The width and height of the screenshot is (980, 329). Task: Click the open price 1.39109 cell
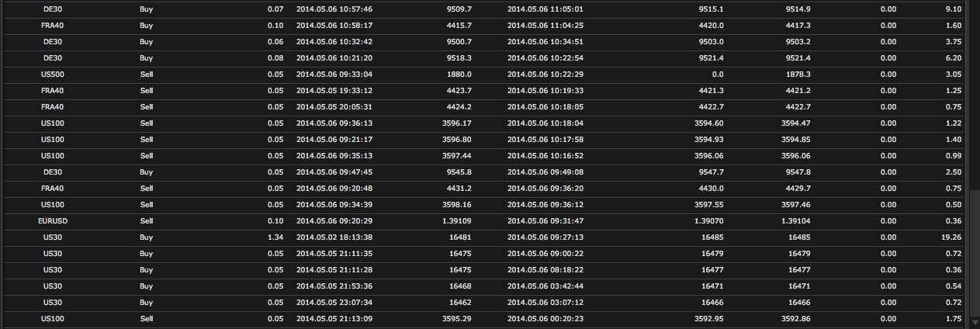[455, 221]
